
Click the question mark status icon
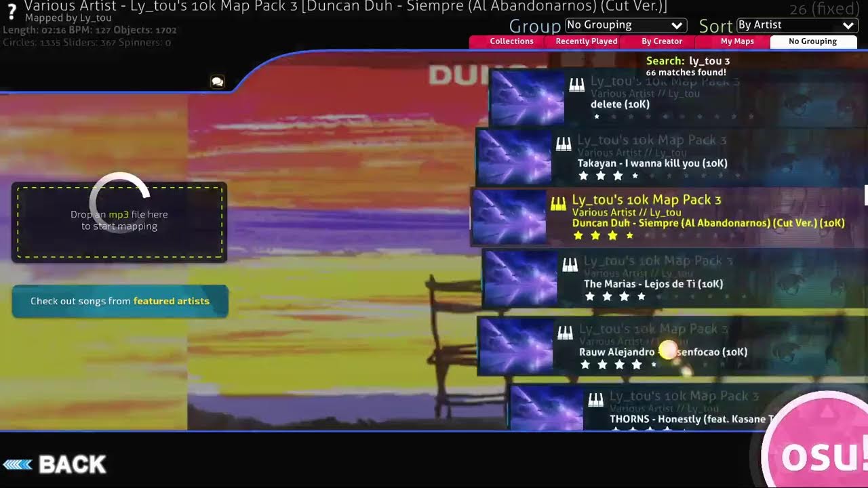click(11, 13)
